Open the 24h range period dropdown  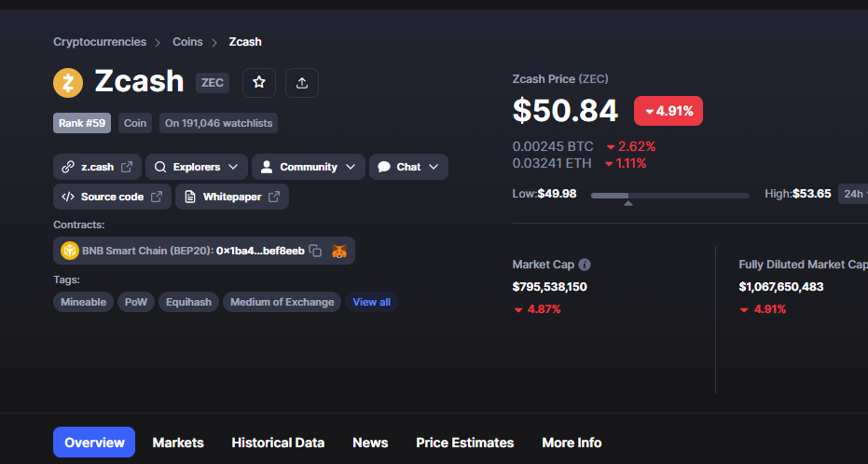853,194
